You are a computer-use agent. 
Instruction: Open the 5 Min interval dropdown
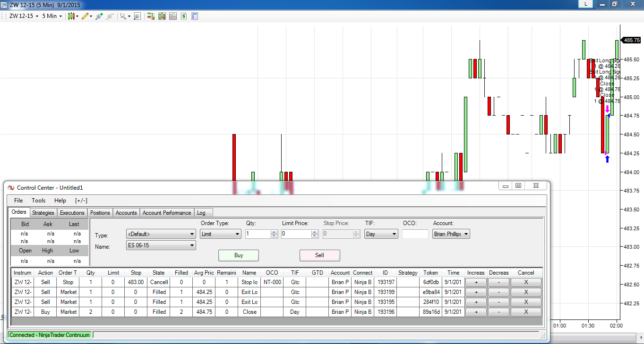tap(52, 16)
